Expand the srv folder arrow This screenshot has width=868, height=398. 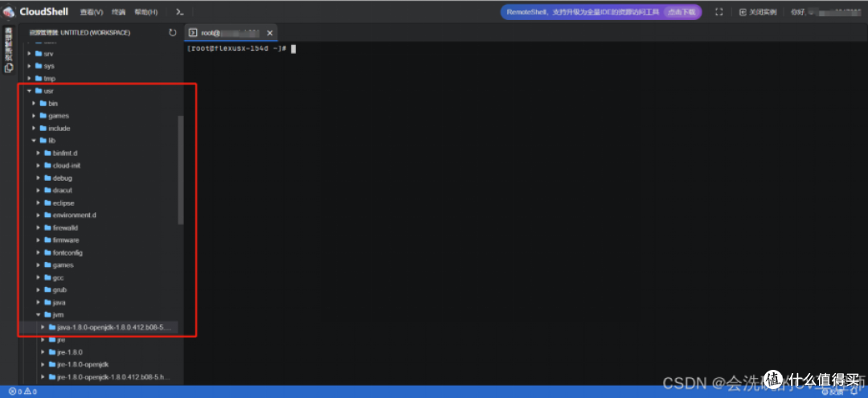pos(30,54)
